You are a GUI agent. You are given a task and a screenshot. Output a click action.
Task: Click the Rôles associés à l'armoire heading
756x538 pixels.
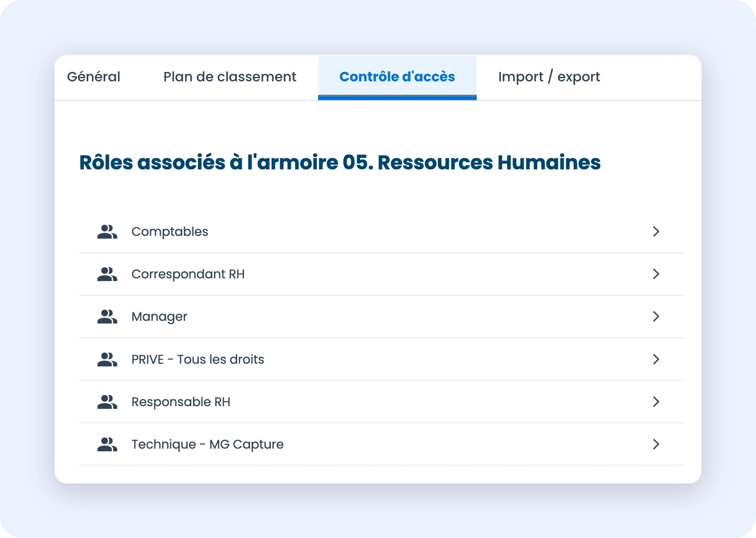tap(340, 162)
